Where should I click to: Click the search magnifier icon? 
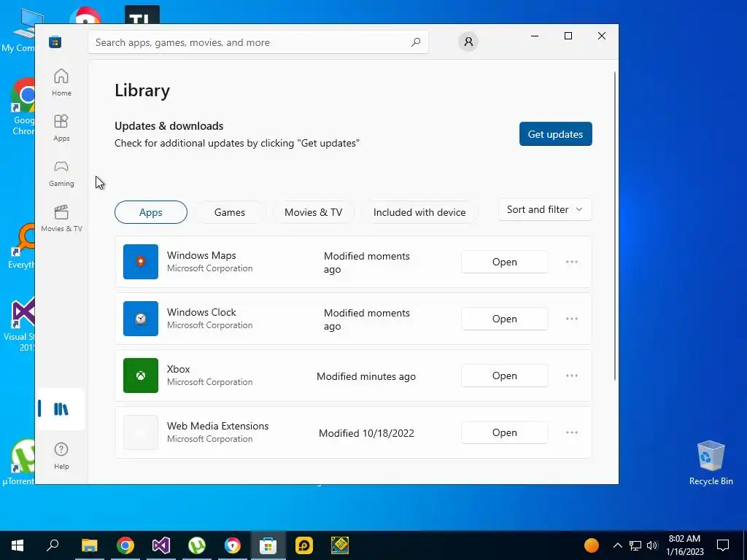(x=416, y=42)
